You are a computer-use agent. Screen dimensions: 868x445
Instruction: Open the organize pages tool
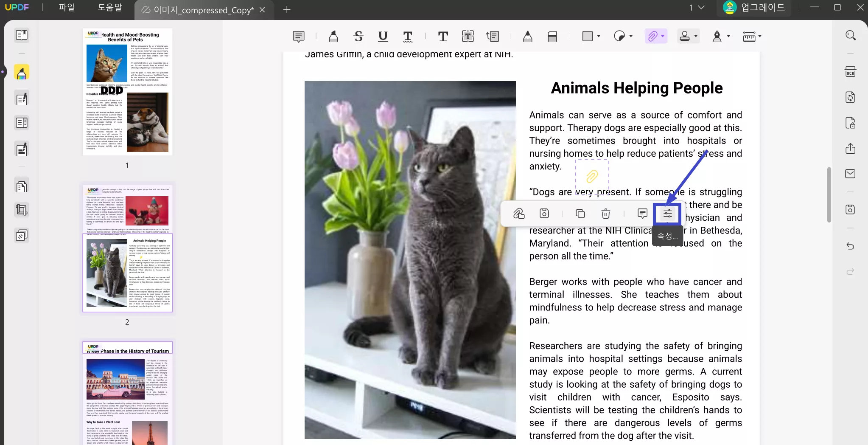coord(22,186)
